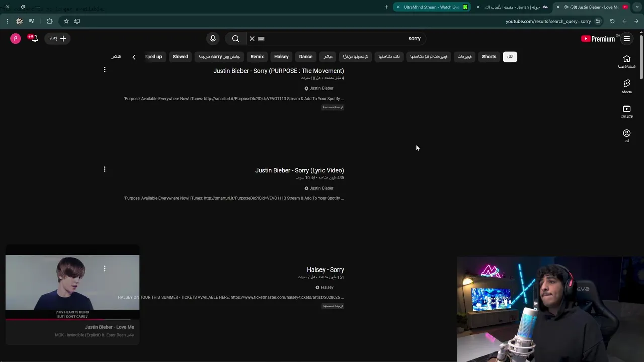Open options for Sorry PURPOSE The Movement video
644x362 pixels.
[x=105, y=70]
